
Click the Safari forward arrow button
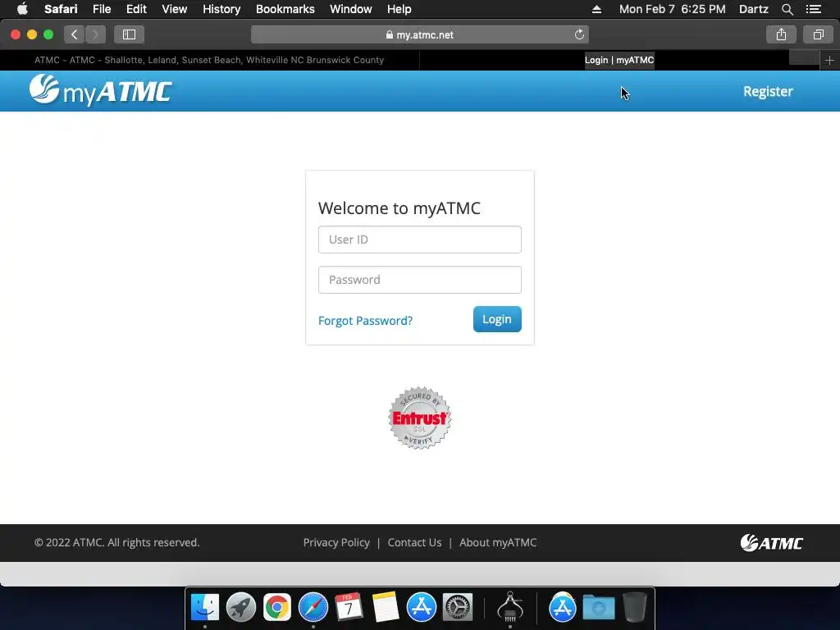95,34
